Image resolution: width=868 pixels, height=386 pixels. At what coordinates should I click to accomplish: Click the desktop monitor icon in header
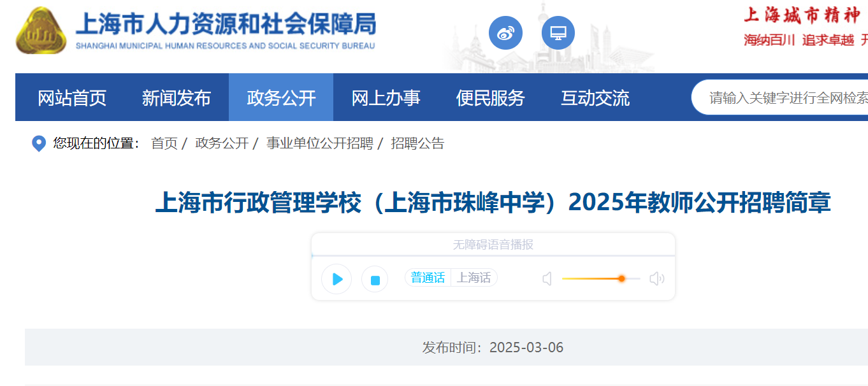[x=558, y=32]
